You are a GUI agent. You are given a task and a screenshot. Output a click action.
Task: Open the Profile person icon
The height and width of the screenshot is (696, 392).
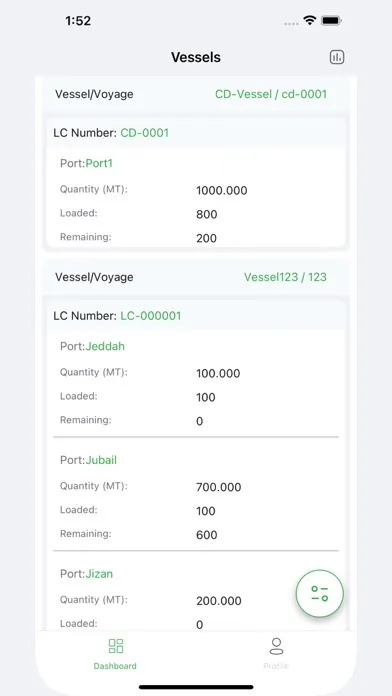pyautogui.click(x=276, y=646)
